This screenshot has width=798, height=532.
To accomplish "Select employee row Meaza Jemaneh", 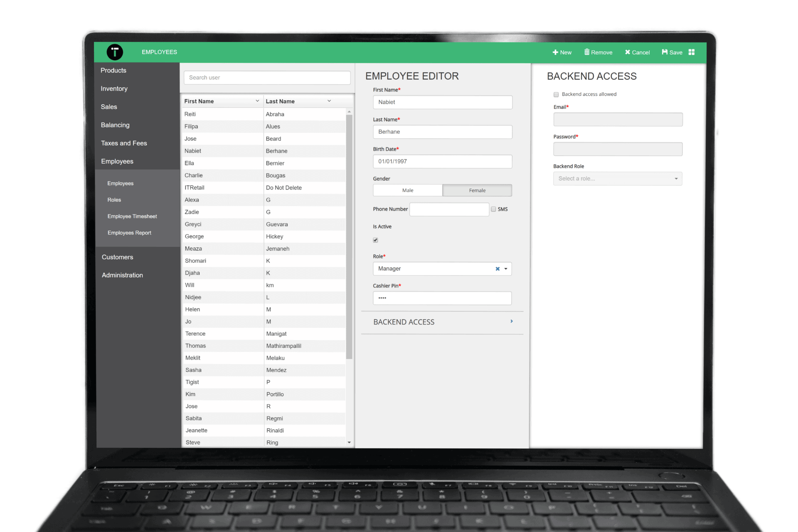I will tap(264, 249).
